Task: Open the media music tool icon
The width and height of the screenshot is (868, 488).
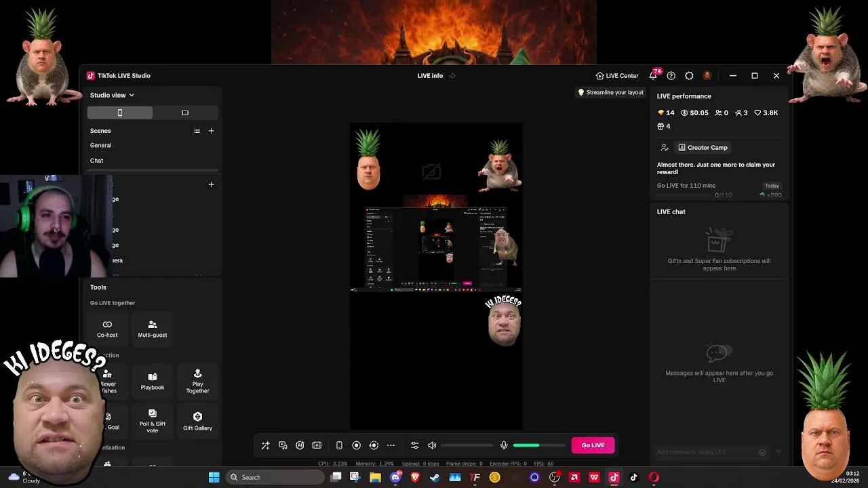Action: 283,445
